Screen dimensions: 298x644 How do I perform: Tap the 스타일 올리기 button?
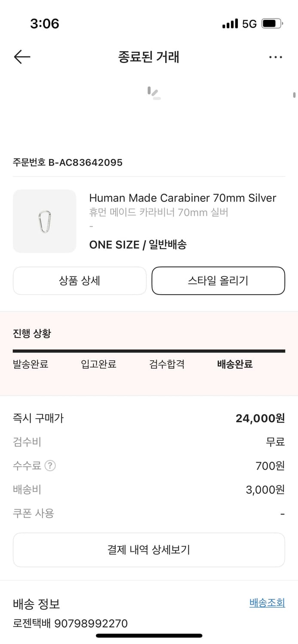click(218, 281)
